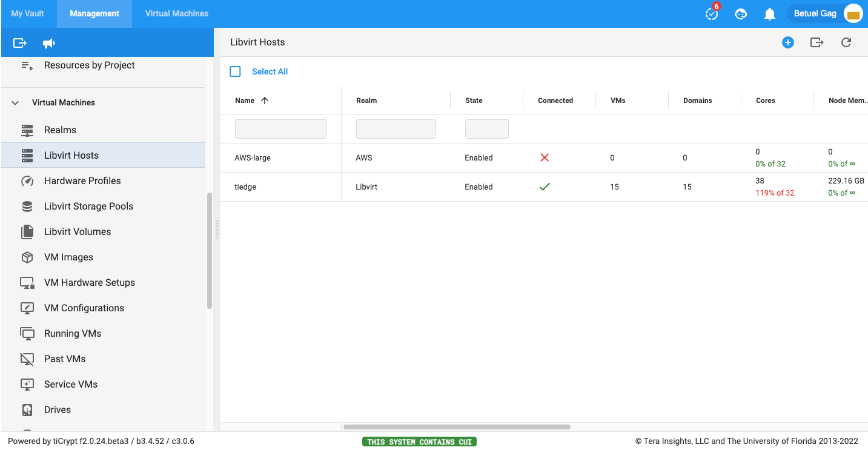
Task: Click the logout icon in sidebar header
Action: click(x=20, y=43)
